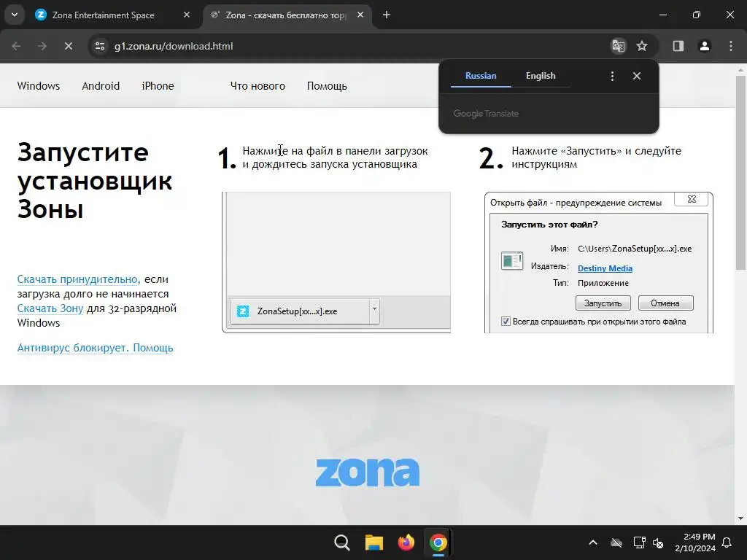The height and width of the screenshot is (560, 747).
Task: Open the Windows menu item on site
Action: click(39, 86)
